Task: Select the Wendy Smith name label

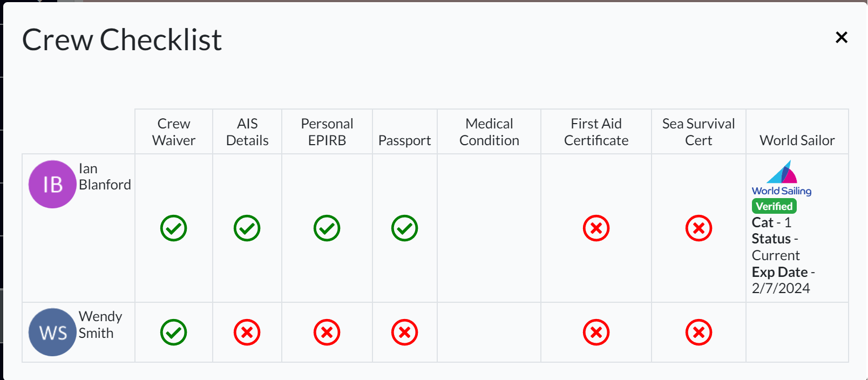Action: point(100,324)
